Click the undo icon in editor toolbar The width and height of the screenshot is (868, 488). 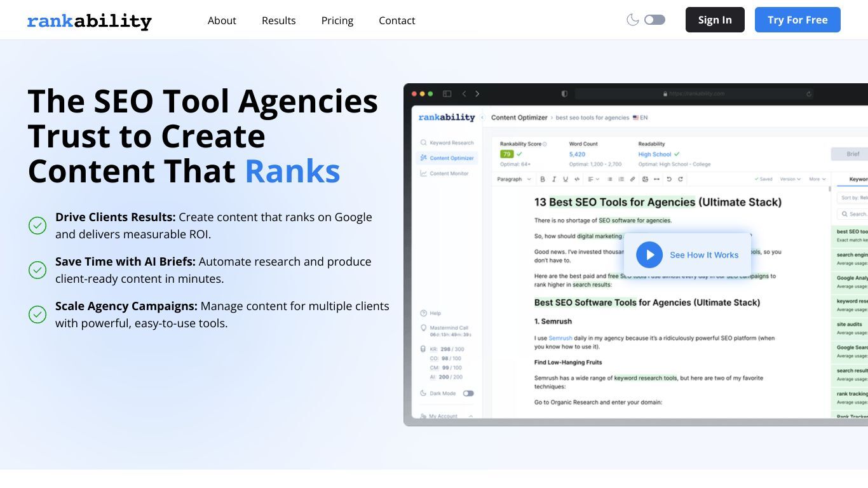click(x=668, y=179)
